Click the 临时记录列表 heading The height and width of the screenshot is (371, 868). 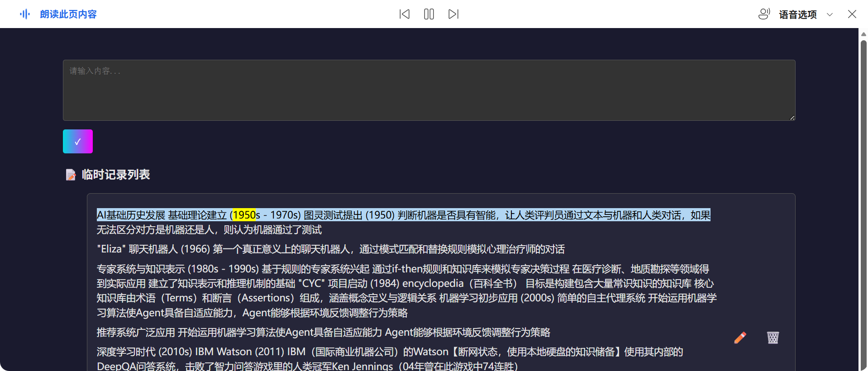coord(116,175)
